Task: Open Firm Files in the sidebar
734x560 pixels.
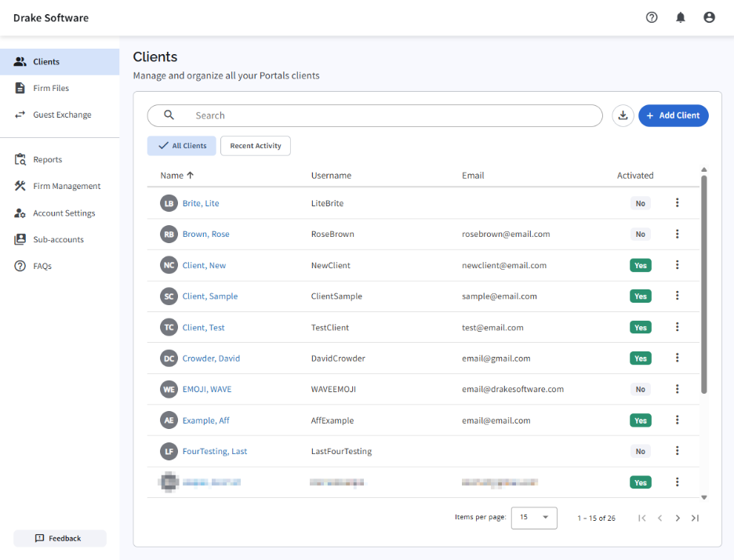Action: [51, 89]
